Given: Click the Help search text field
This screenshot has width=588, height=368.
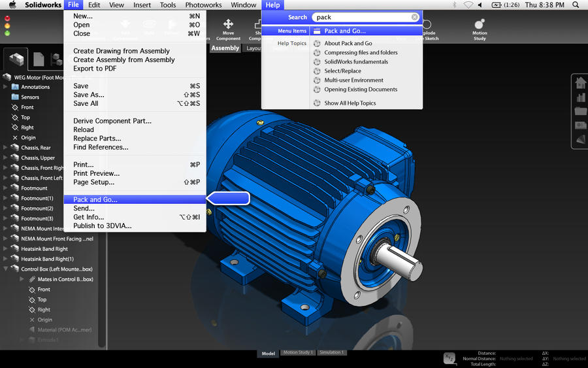Looking at the screenshot, I should coord(366,17).
